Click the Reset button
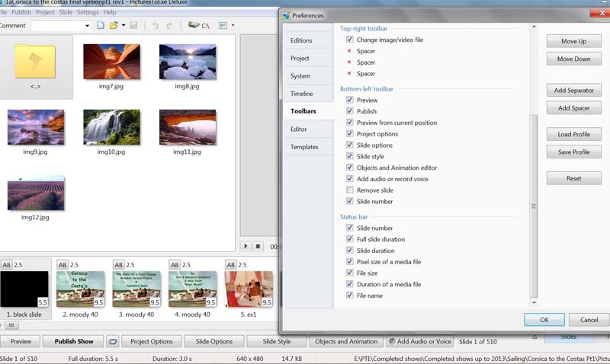 click(574, 178)
